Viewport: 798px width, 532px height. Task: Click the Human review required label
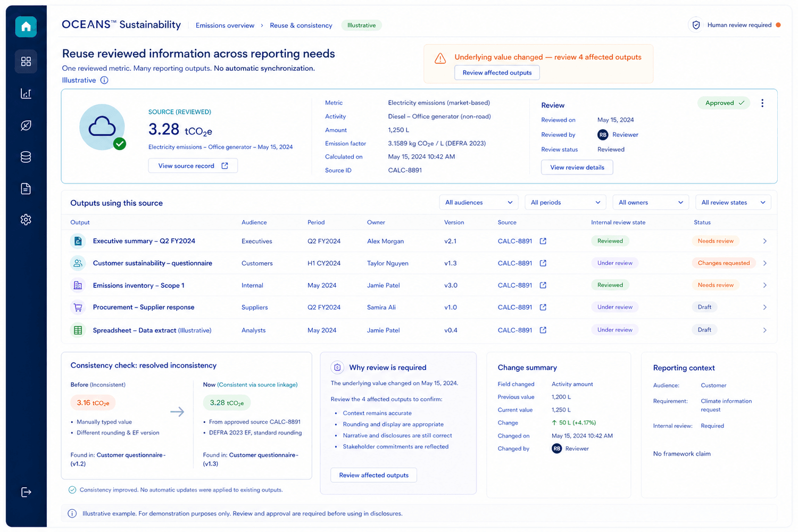[x=739, y=25]
